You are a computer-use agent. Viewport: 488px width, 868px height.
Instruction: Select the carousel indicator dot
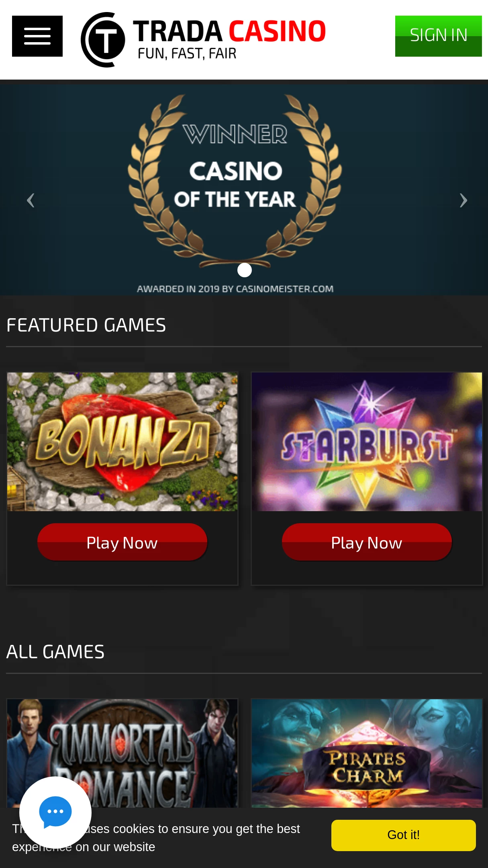pos(245,270)
